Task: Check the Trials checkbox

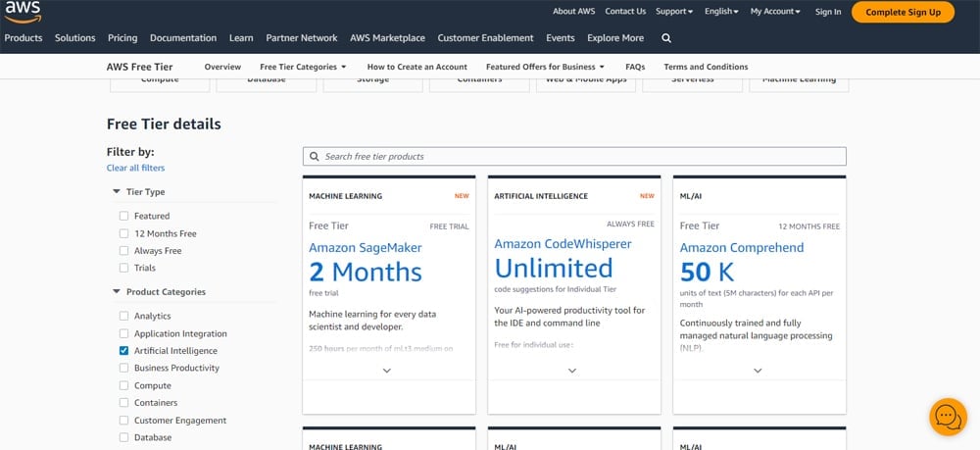Action: [123, 268]
